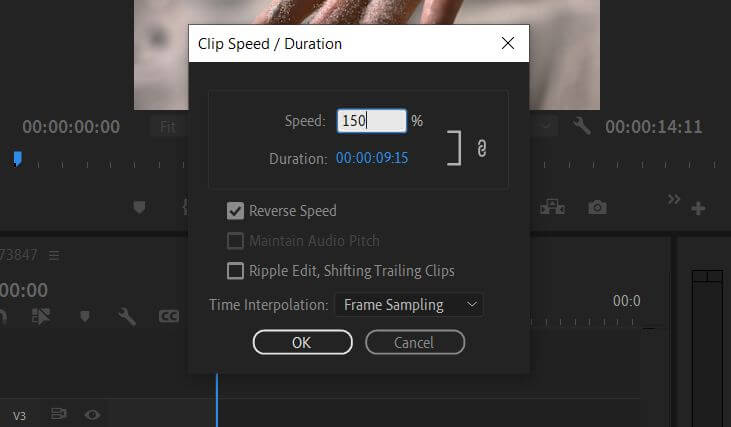Toggle the speed-duration chain link icon
This screenshot has height=427, width=731.
point(481,148)
